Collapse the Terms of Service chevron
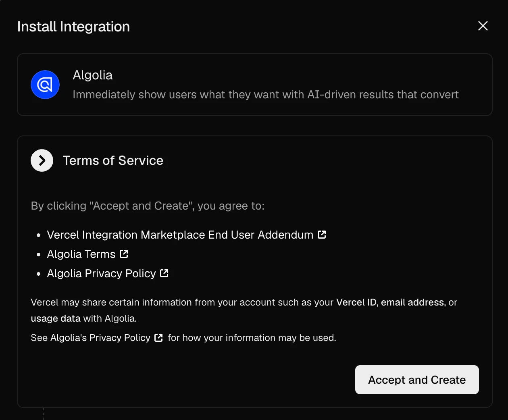The image size is (508, 420). tap(42, 160)
